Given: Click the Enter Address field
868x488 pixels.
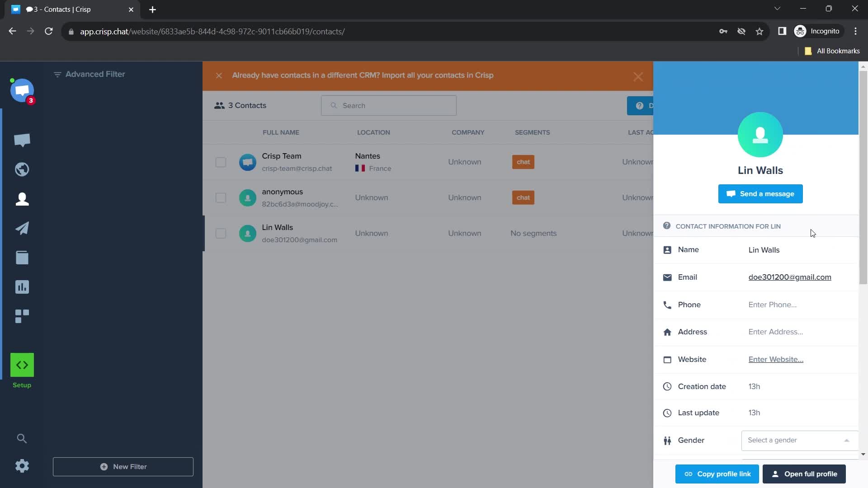Looking at the screenshot, I should click(x=776, y=332).
